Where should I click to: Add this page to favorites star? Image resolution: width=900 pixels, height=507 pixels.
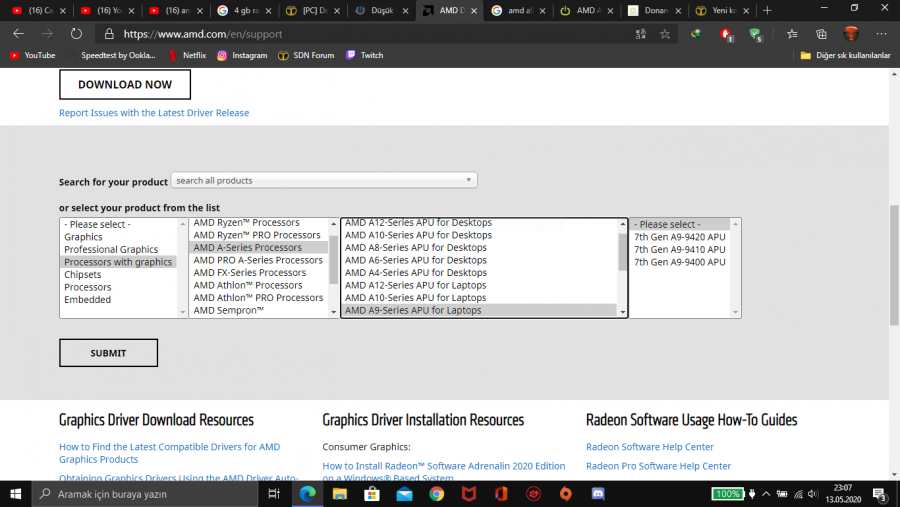point(665,34)
